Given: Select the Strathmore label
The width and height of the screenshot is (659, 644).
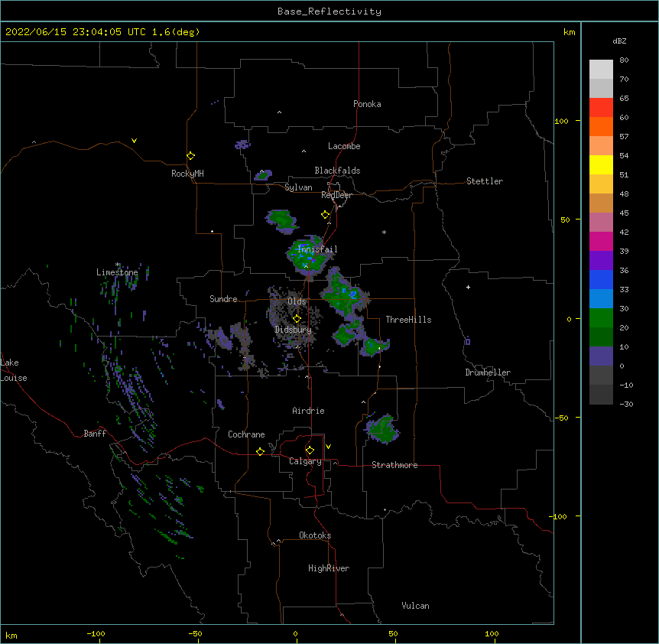Looking at the screenshot, I should 394,465.
